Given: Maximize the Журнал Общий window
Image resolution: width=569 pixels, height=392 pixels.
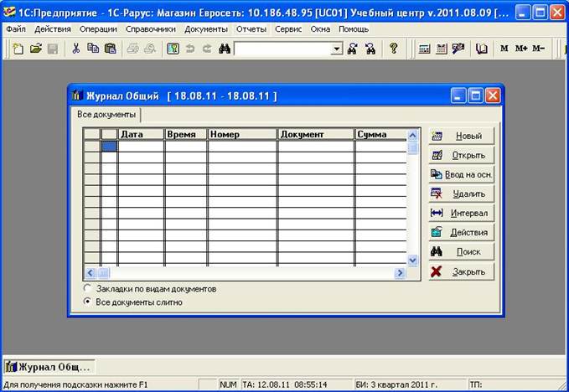Looking at the screenshot, I should (475, 95).
